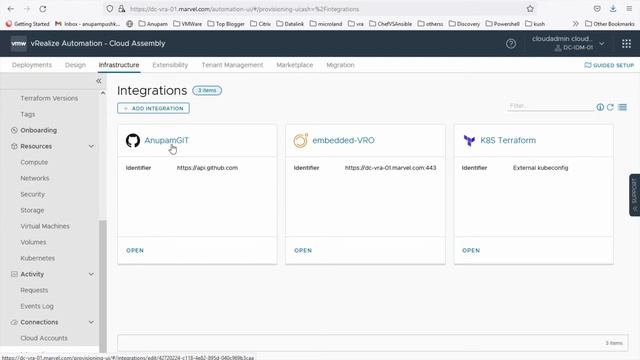640x360 pixels.
Task: Click the shield tracking protection icon
Action: click(x=109, y=9)
